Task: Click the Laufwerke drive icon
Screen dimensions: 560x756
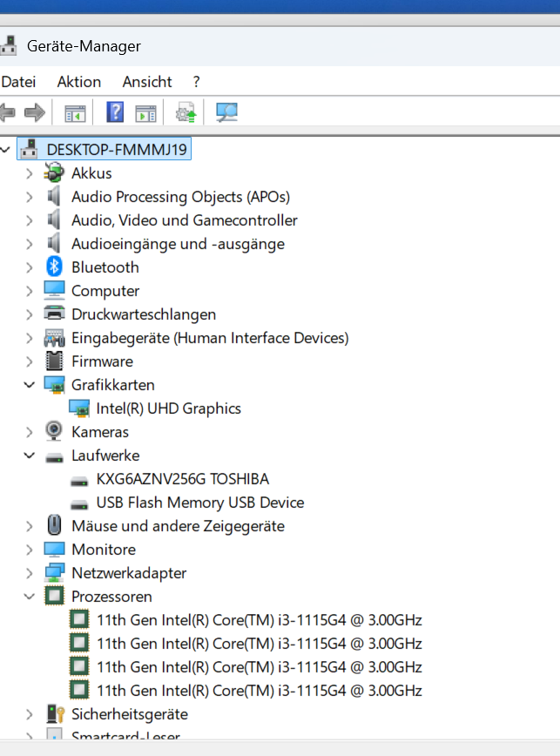Action: (x=54, y=457)
